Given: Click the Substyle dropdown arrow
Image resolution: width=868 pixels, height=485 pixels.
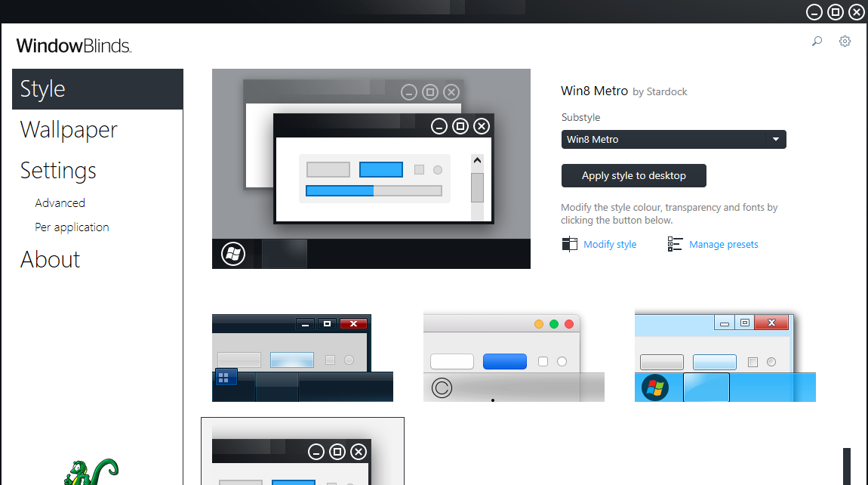Looking at the screenshot, I should (776, 139).
